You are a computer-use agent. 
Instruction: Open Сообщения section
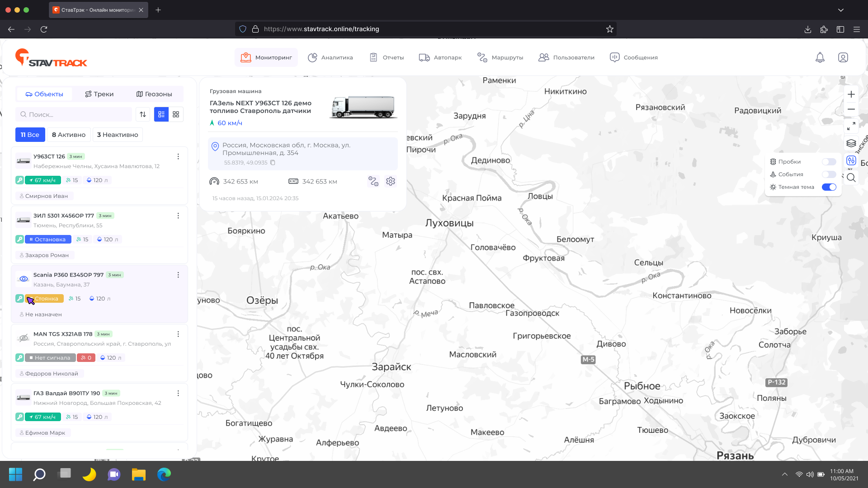634,57
